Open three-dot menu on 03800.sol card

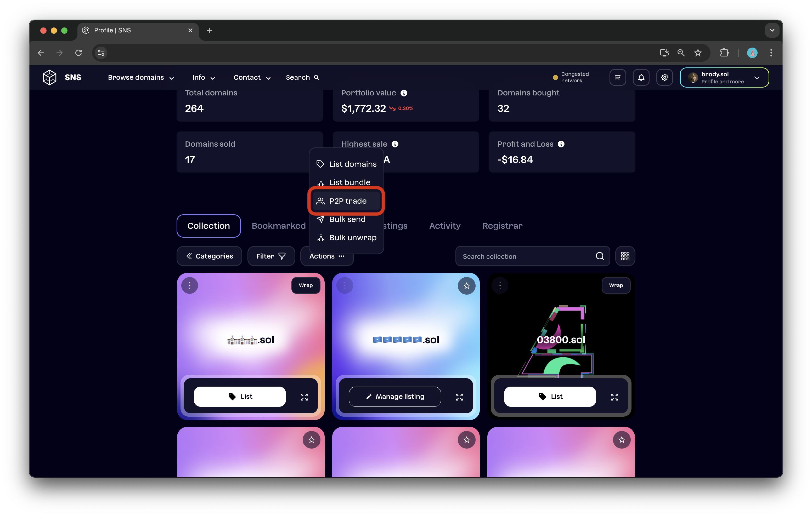point(500,285)
